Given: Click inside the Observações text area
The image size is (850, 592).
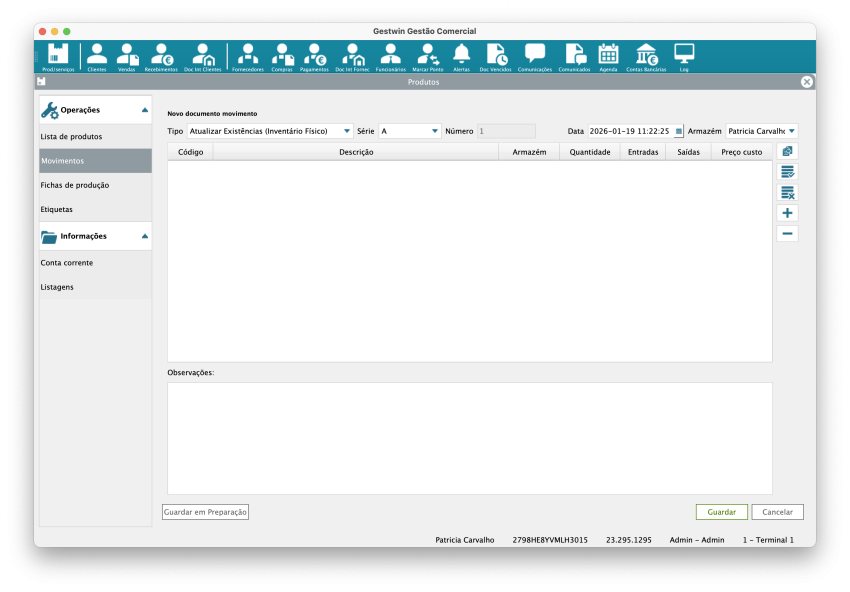Looking at the screenshot, I should tap(469, 438).
